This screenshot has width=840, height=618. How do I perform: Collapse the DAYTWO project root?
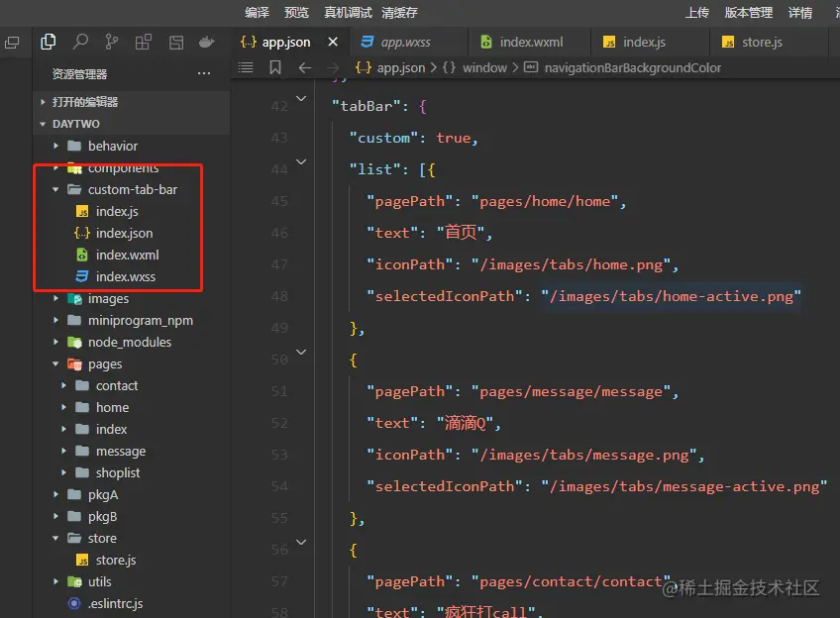click(x=131, y=124)
